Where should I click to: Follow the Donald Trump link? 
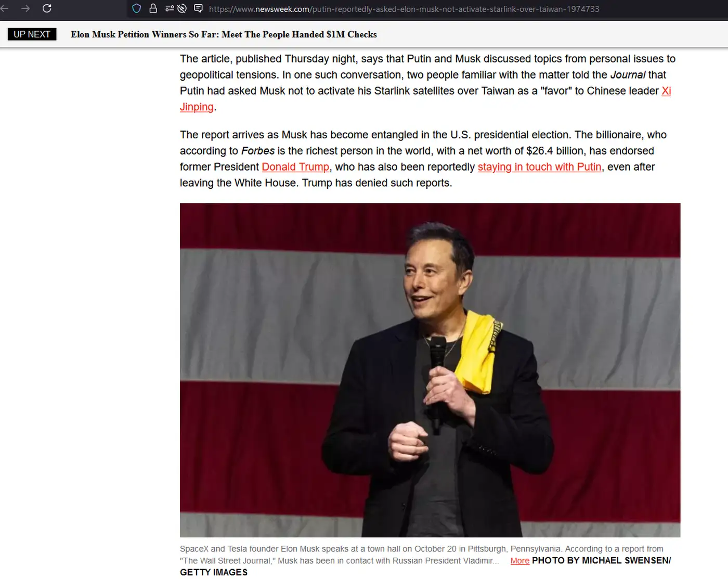[295, 167]
